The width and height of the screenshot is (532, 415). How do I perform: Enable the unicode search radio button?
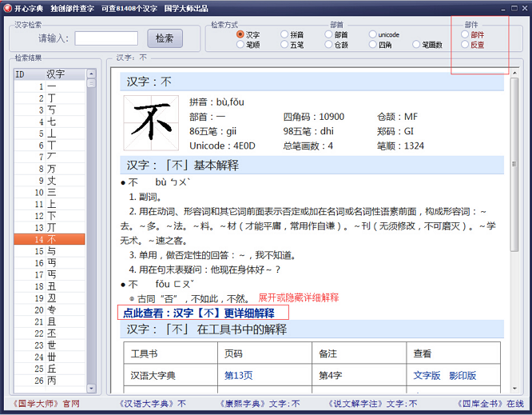(372, 34)
